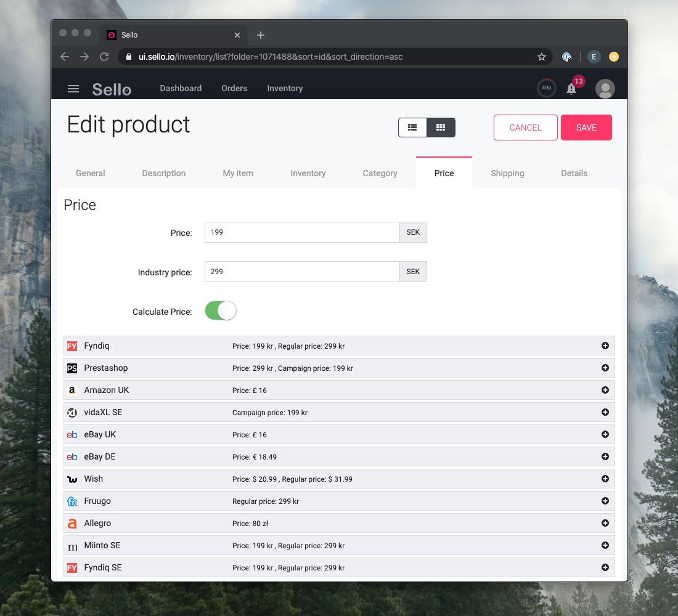The height and width of the screenshot is (616, 678).
Task: Save the product changes
Action: pos(586,128)
